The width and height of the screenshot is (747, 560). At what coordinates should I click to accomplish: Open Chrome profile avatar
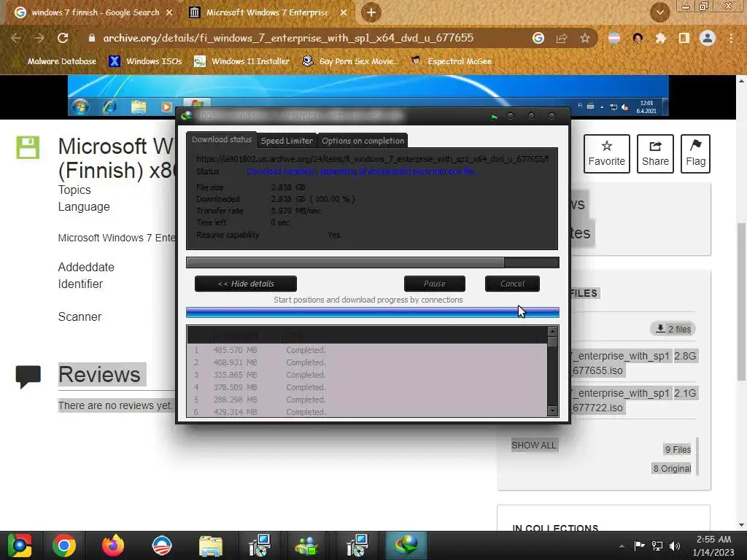point(708,38)
